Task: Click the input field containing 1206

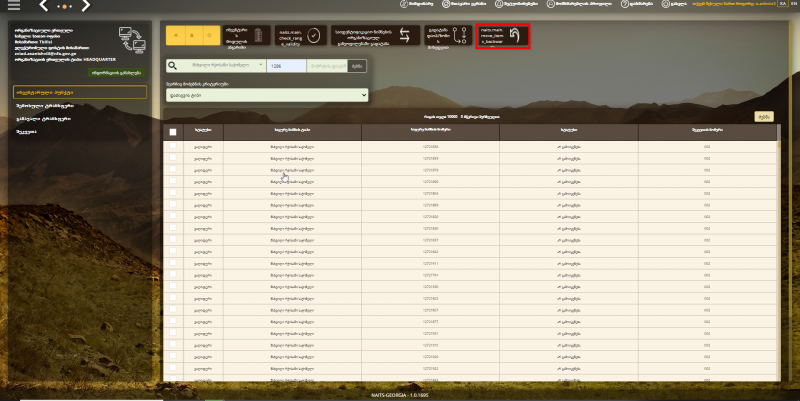Action: [286, 66]
